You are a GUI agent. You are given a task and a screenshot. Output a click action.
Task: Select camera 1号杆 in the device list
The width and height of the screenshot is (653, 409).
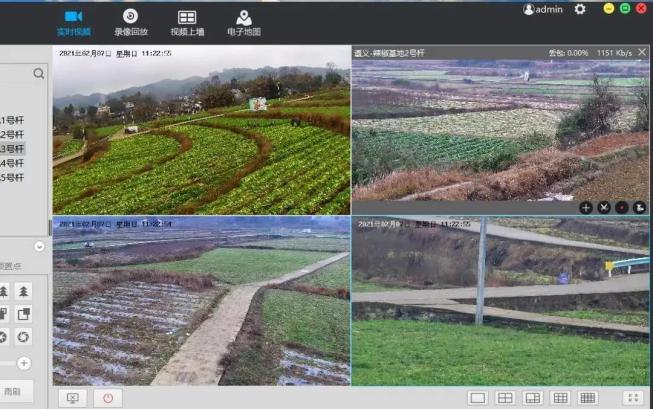12,120
